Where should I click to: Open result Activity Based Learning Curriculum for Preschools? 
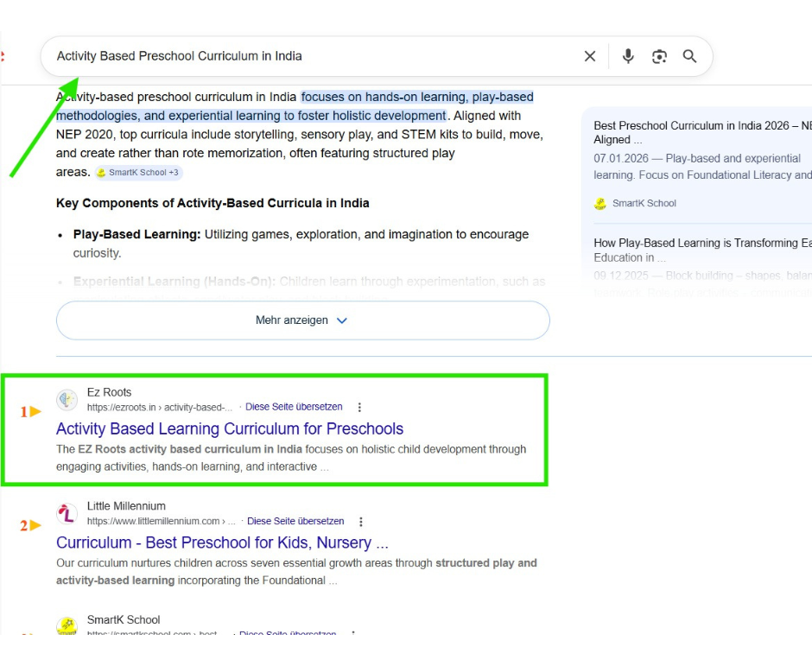click(230, 428)
